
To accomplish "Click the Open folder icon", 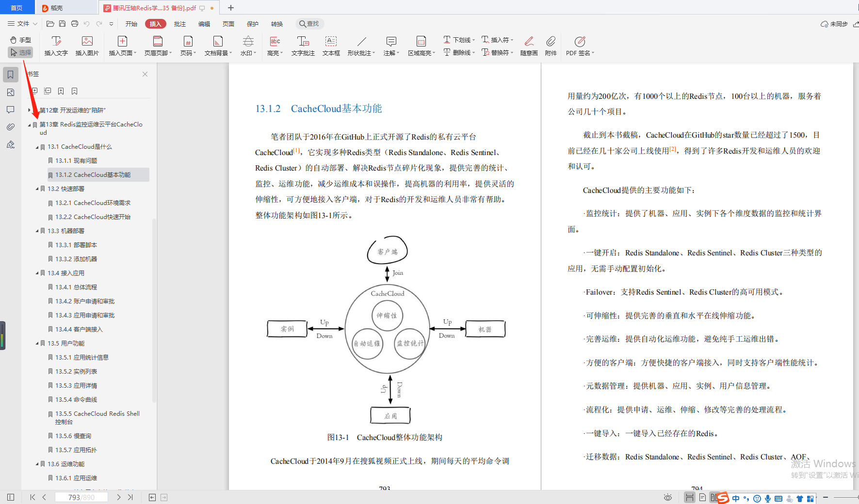I will [x=50, y=23].
